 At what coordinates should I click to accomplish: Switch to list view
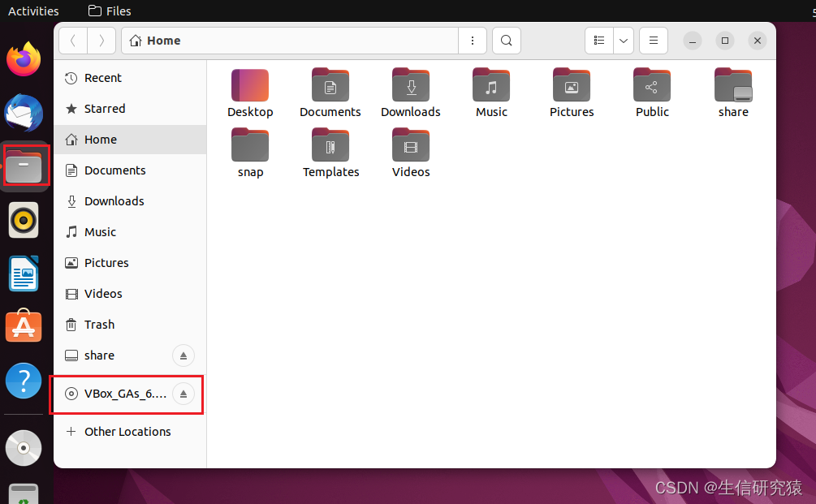[x=598, y=40]
